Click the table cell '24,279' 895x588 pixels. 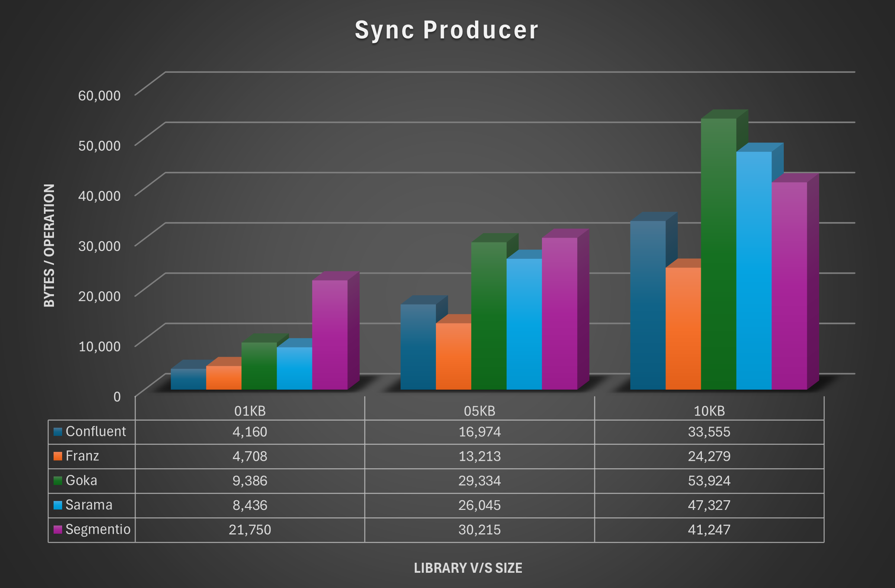pyautogui.click(x=709, y=456)
